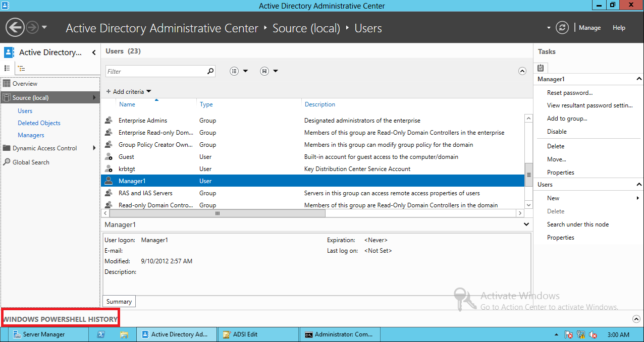Click Disable task for Manager1
This screenshot has height=342, width=644.
[x=557, y=132]
